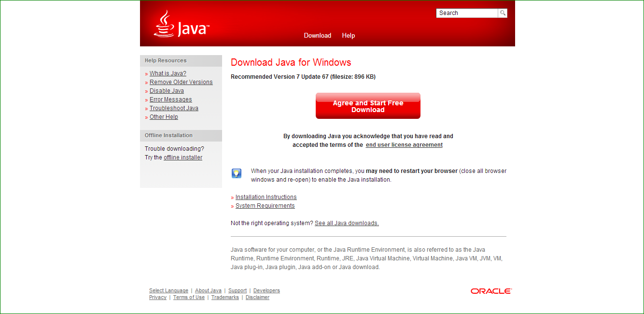Focus the Search input field

click(467, 13)
